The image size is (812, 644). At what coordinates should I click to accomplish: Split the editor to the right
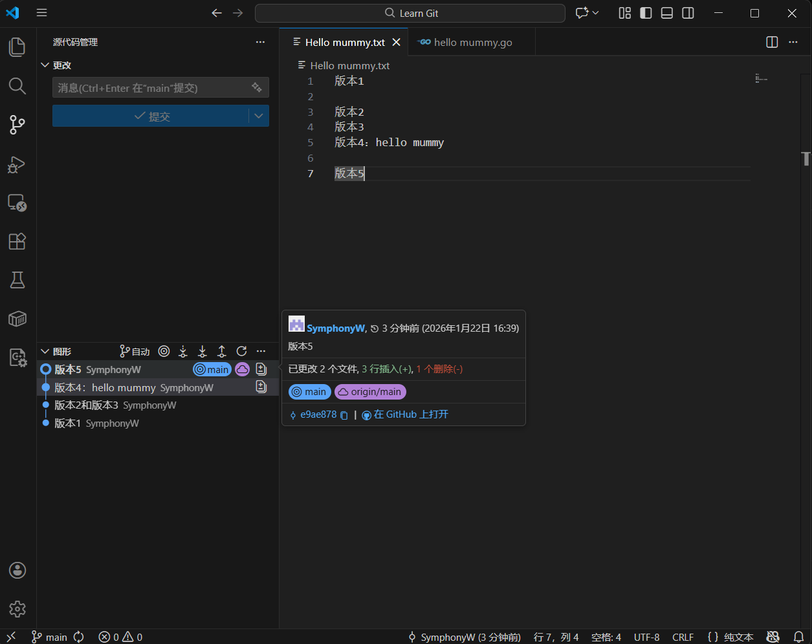click(772, 42)
